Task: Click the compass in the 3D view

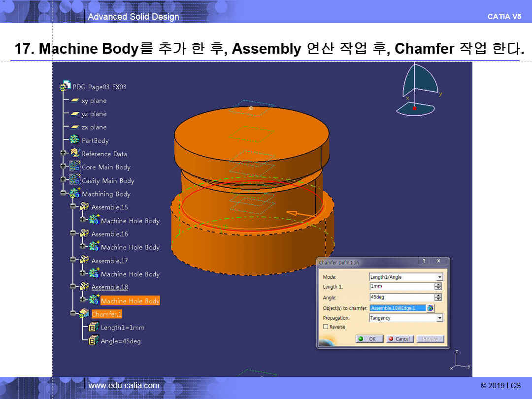Action: tap(418, 90)
